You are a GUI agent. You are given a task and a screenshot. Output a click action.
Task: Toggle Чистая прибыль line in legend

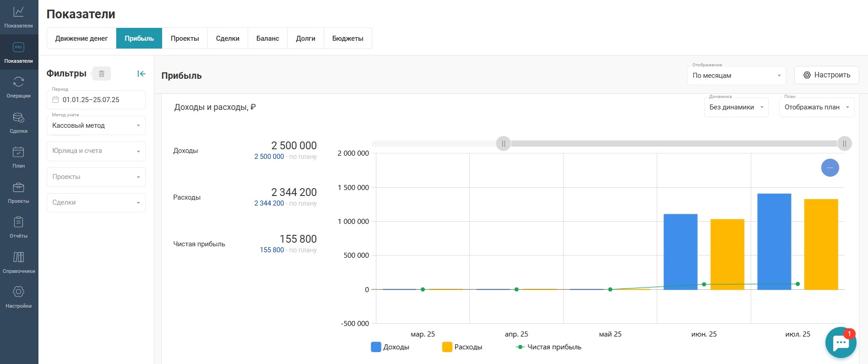(548, 347)
